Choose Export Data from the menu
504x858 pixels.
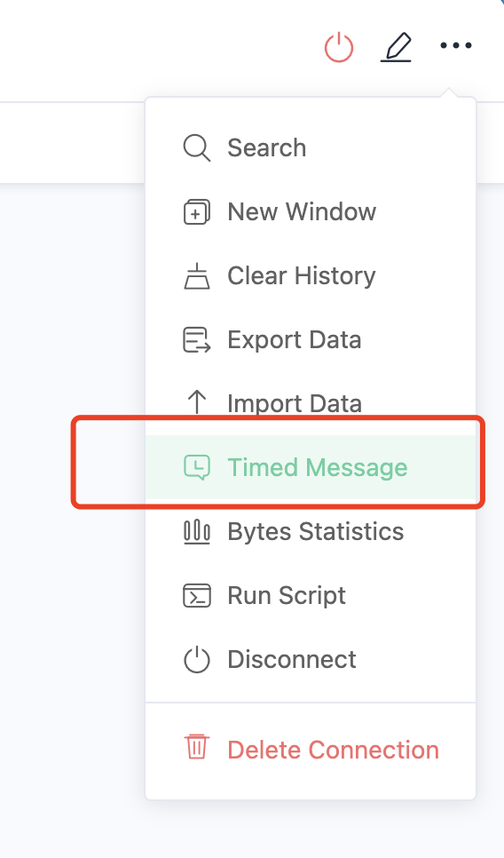311,340
